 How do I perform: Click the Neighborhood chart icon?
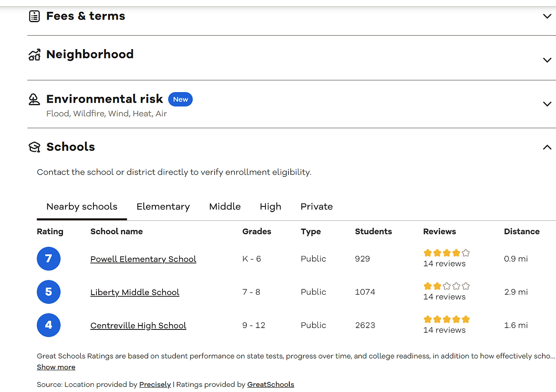click(x=34, y=55)
